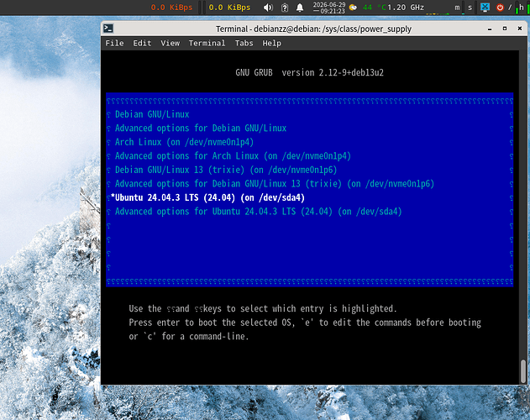The image size is (530, 420).
Task: Select Arch Linux (on /dev/nvme0n1p4) entry
Action: [184, 142]
